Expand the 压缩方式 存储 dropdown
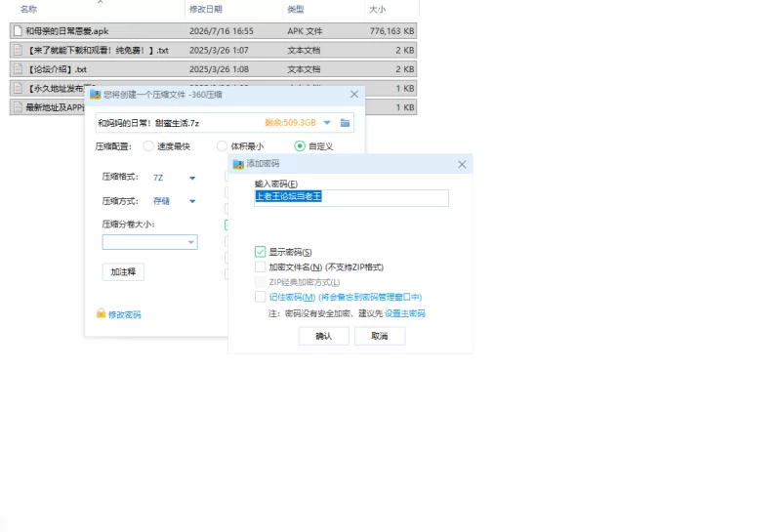 pos(192,201)
